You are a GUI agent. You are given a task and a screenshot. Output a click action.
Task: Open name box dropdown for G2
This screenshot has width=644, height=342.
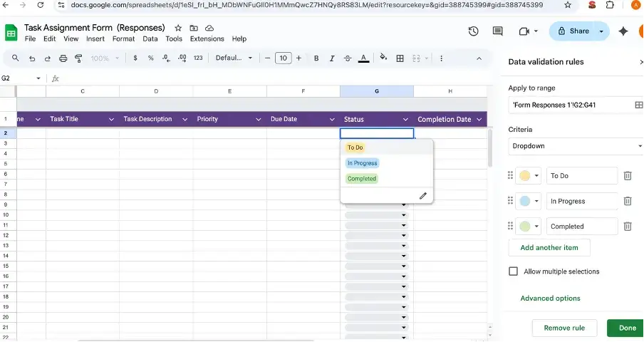coord(38,78)
